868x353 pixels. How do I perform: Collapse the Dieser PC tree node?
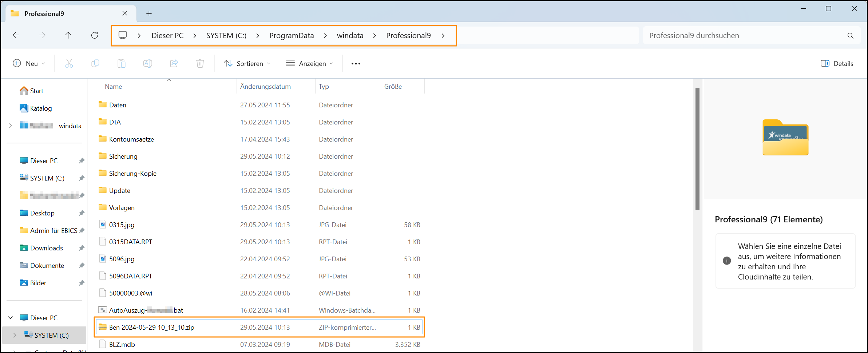point(11,318)
